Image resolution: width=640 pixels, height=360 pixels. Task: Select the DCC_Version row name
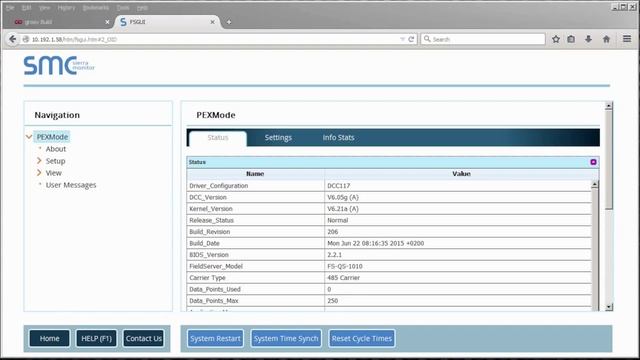(208, 197)
